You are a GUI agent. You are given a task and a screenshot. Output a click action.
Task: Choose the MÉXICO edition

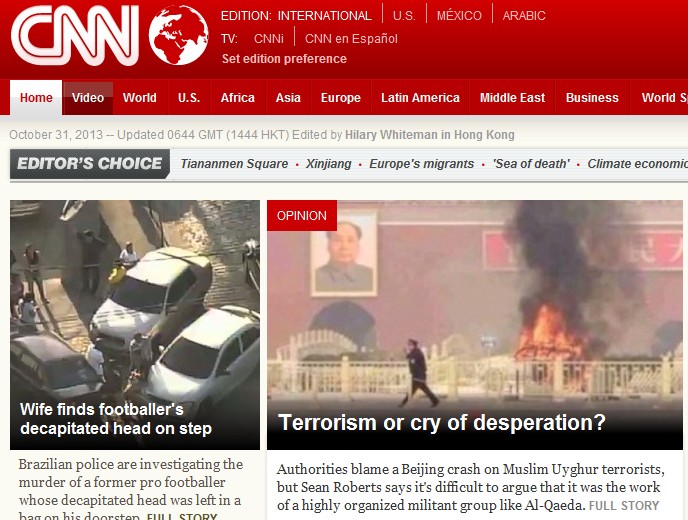pos(459,16)
